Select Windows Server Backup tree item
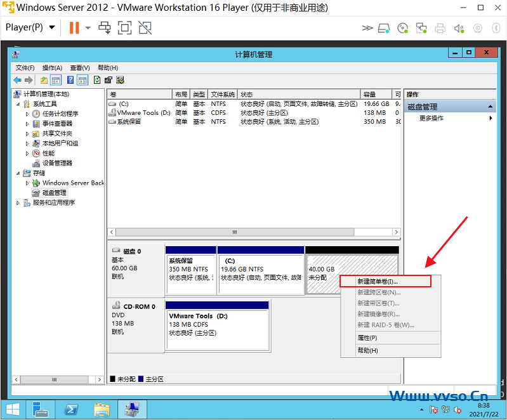This screenshot has height=420, width=507. [x=73, y=183]
